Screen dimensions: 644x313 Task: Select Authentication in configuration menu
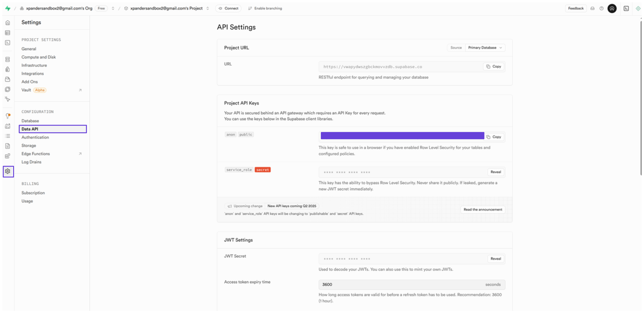pyautogui.click(x=35, y=137)
